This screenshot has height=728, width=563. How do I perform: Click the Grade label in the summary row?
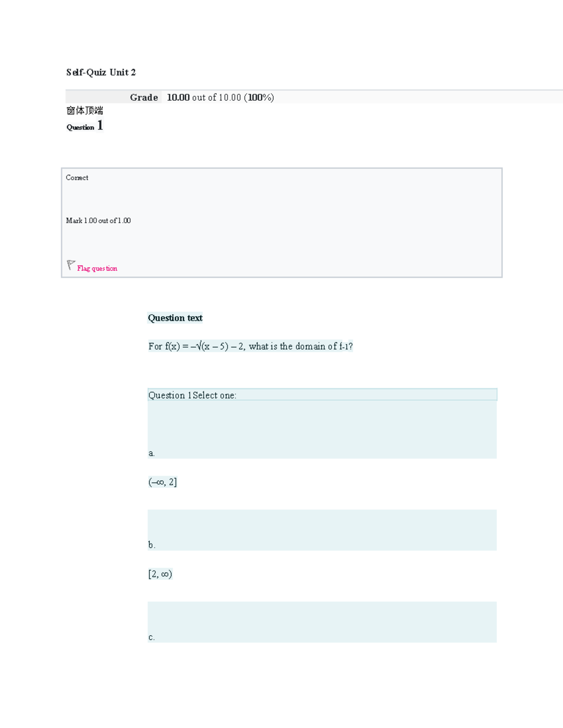click(144, 98)
